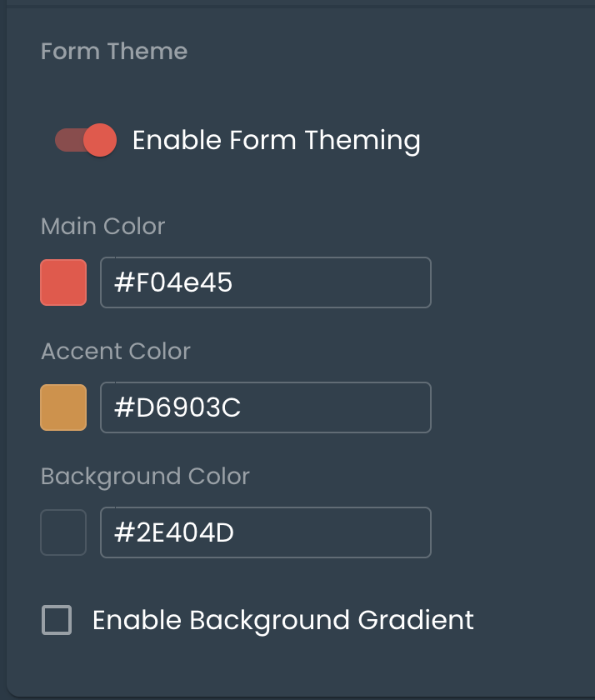The width and height of the screenshot is (595, 700).
Task: Click the "Main Color" field label
Action: point(103,226)
